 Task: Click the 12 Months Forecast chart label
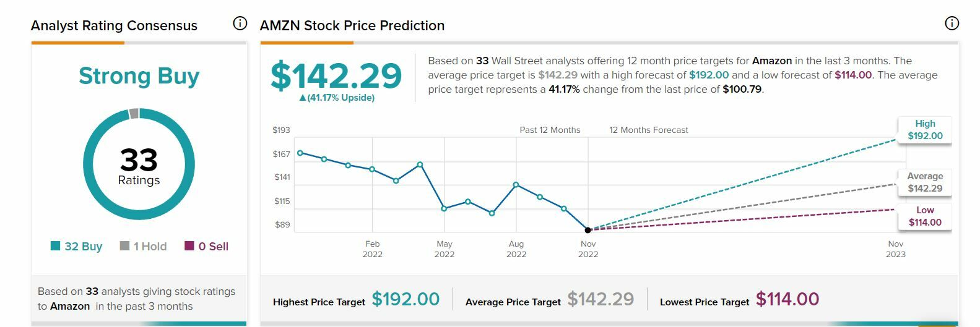click(648, 130)
